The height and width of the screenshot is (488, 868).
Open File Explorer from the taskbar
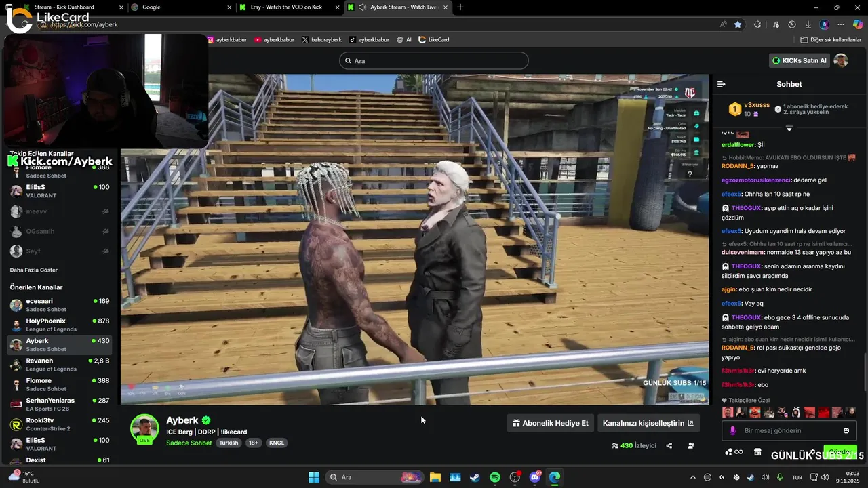(x=435, y=477)
